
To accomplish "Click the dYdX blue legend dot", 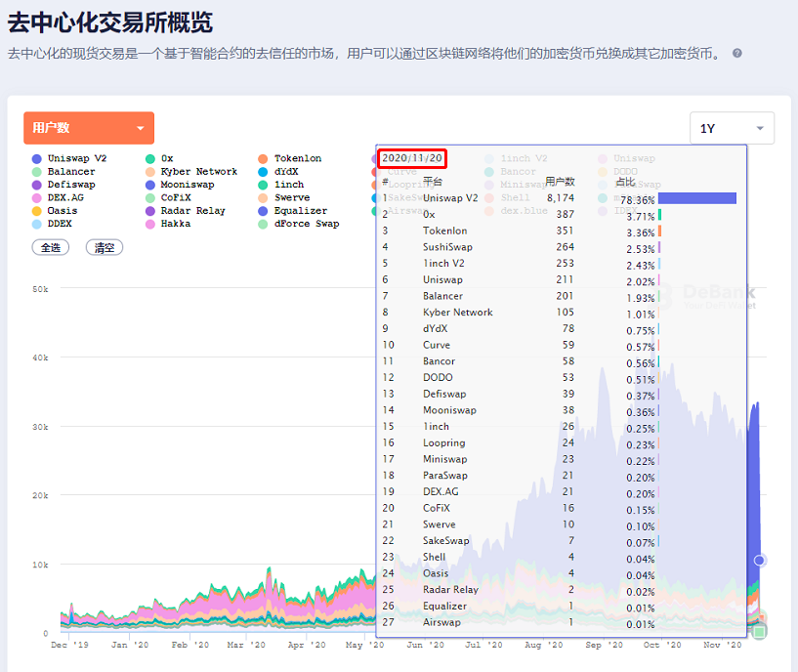I will pyautogui.click(x=264, y=172).
